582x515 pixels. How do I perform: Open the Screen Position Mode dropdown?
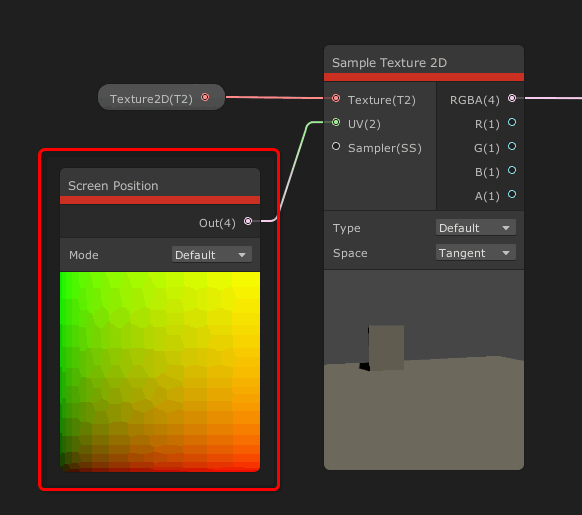click(x=212, y=255)
